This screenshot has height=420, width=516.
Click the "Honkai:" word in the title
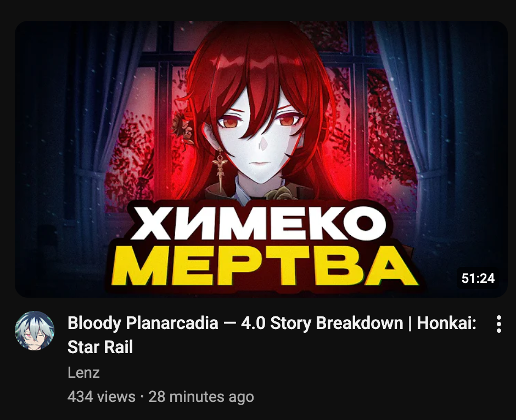coord(447,323)
